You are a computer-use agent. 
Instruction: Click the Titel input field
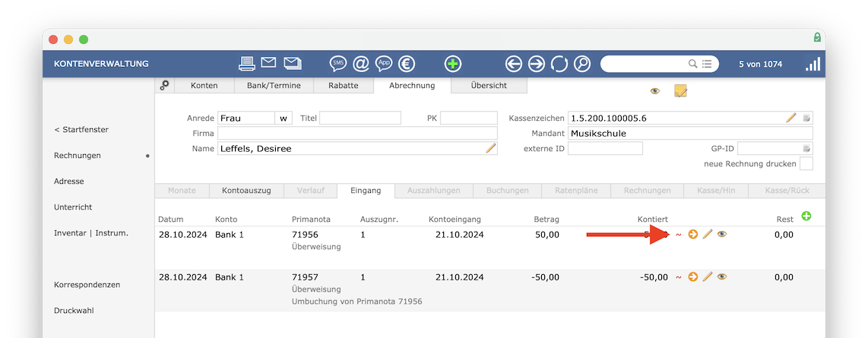(x=360, y=118)
